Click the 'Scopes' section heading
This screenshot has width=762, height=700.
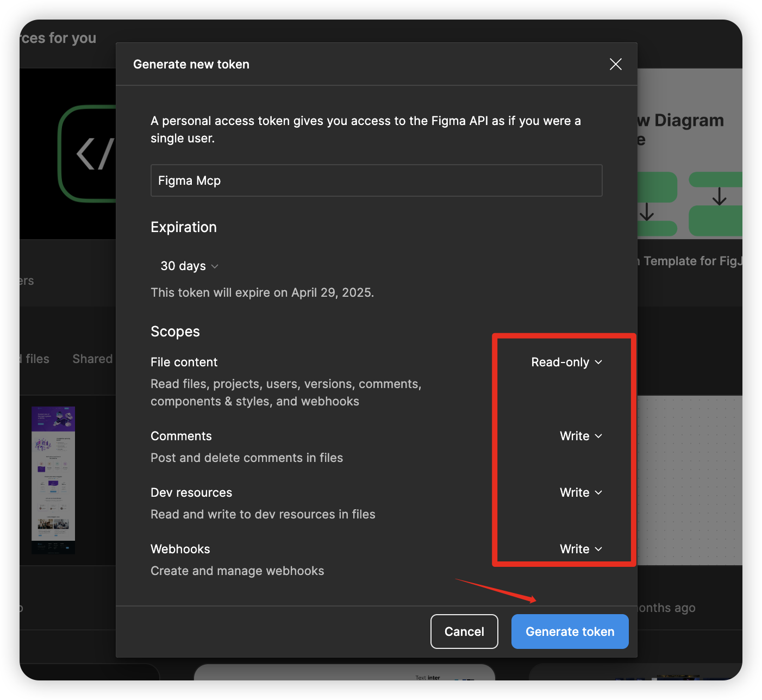tap(175, 332)
